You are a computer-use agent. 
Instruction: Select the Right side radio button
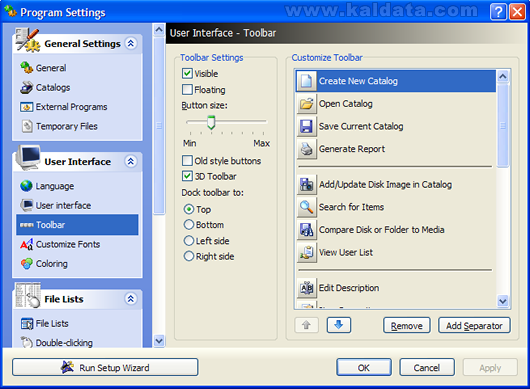pyautogui.click(x=189, y=256)
